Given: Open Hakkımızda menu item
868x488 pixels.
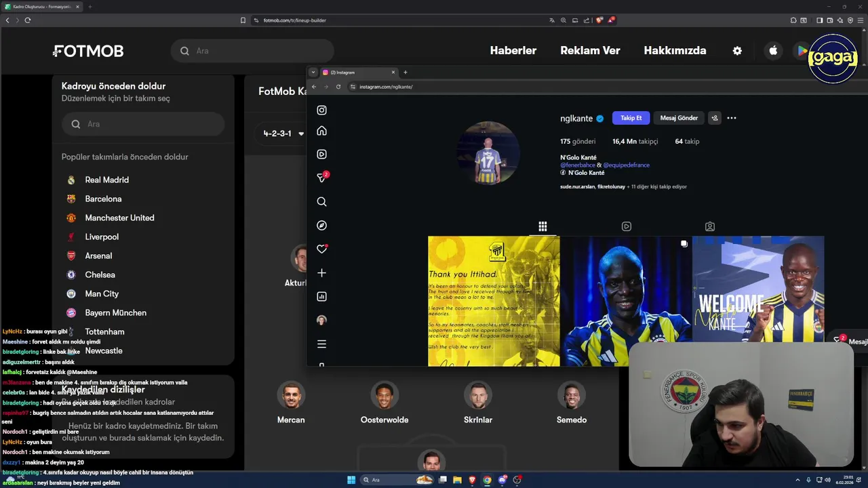Looking at the screenshot, I should 675,51.
